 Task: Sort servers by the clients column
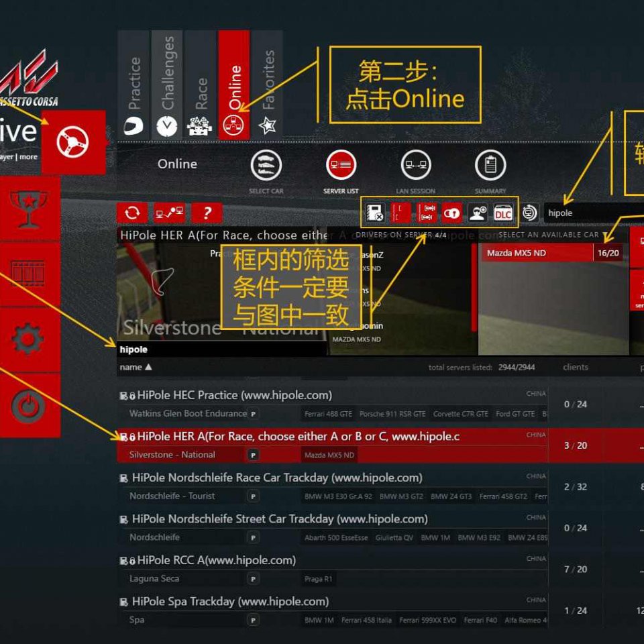coord(576,367)
